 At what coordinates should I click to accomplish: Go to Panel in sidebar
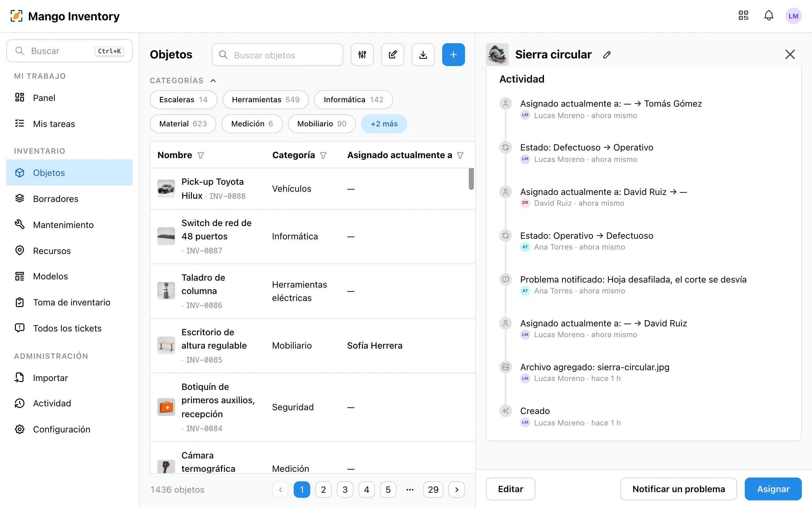pos(69,98)
